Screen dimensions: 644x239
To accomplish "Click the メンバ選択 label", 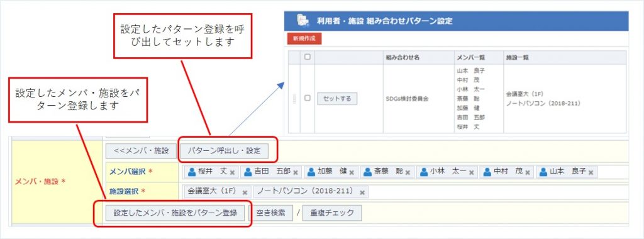I will click(x=127, y=172).
